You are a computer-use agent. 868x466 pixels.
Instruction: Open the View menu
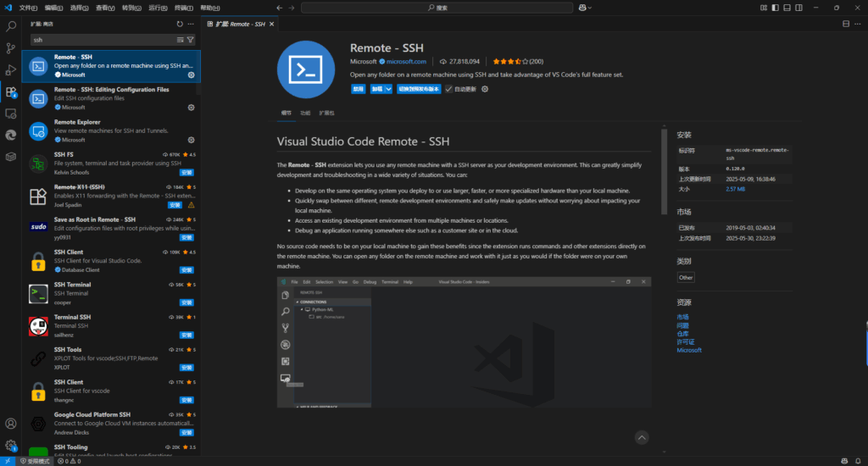(105, 8)
